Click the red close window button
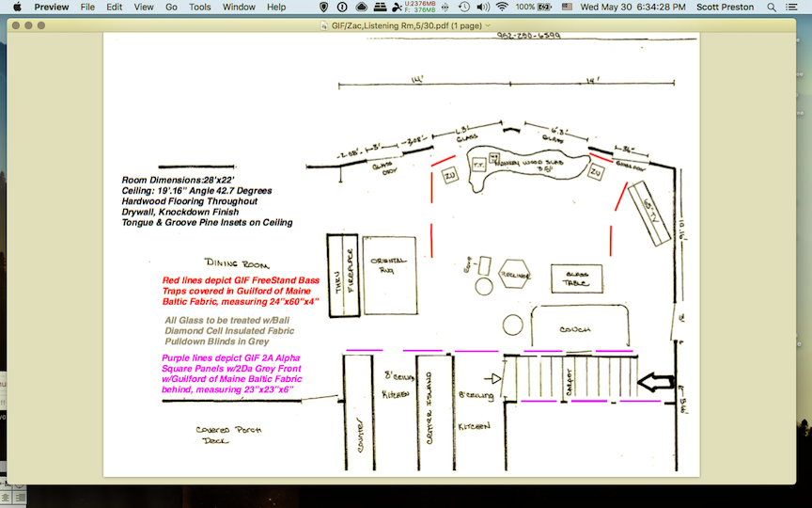This screenshot has height=508, width=812. tap(16, 25)
